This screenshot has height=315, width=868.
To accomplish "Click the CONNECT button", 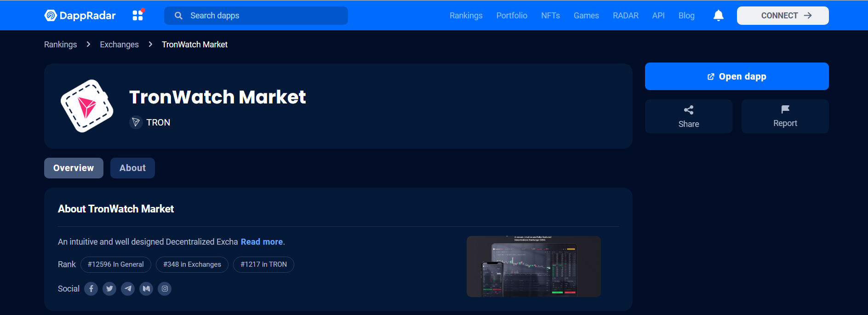I will 782,16.
